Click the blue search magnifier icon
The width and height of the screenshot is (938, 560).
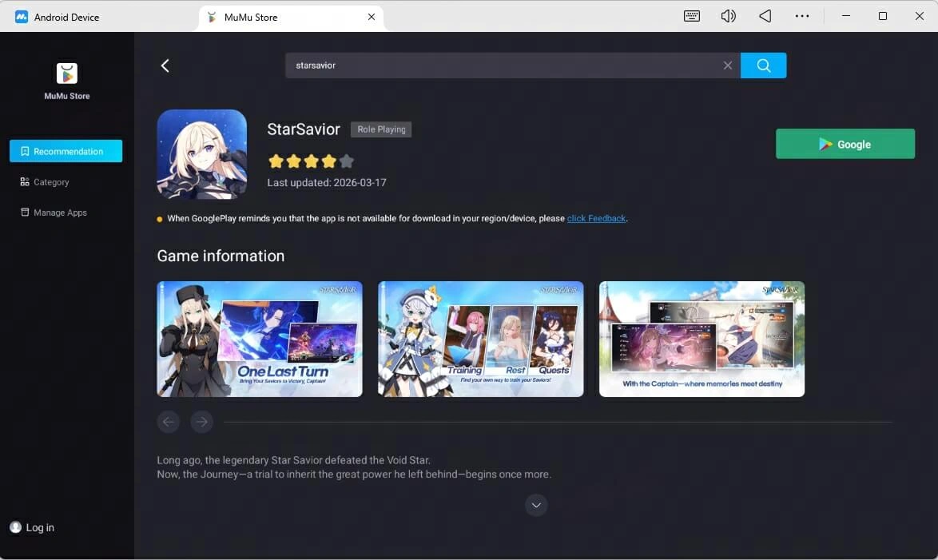[x=763, y=65]
